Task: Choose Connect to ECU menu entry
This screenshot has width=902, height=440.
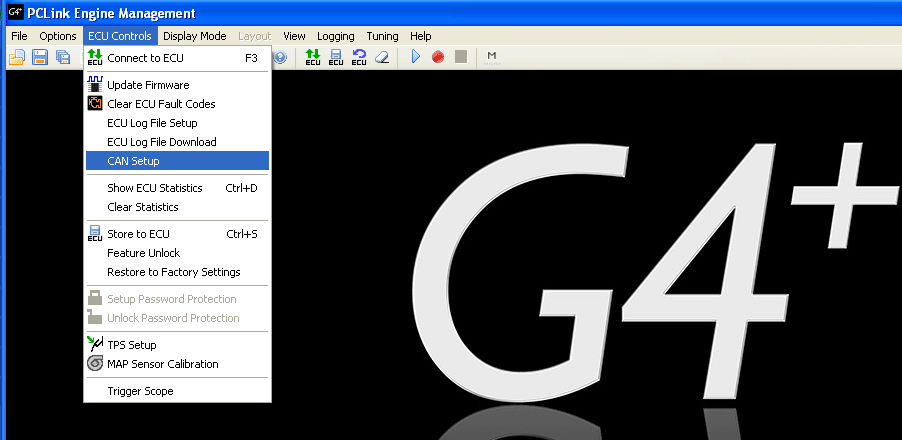Action: tap(145, 58)
